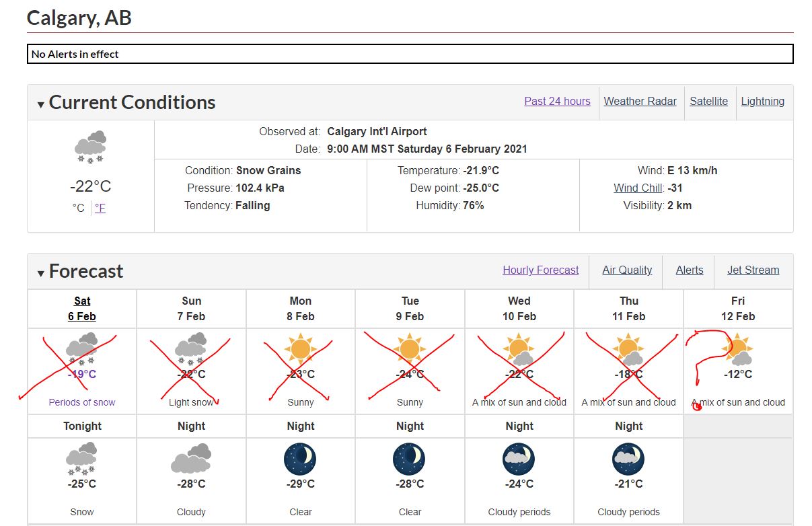Viewport: 812px width, 526px height.
Task: Click Friday's sun and cloud icon
Action: [738, 350]
